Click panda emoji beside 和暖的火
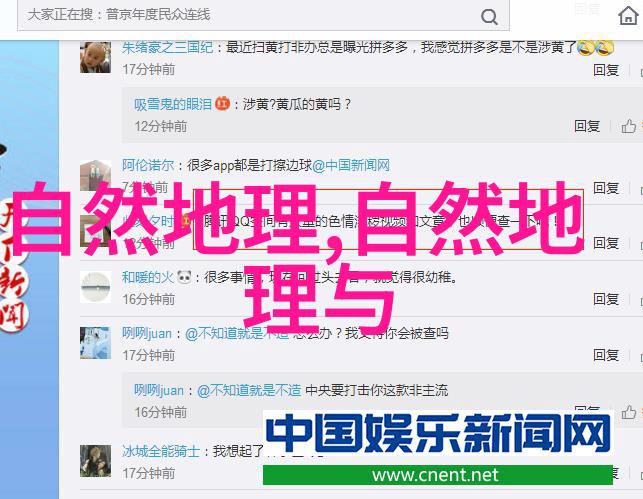 tap(184, 278)
